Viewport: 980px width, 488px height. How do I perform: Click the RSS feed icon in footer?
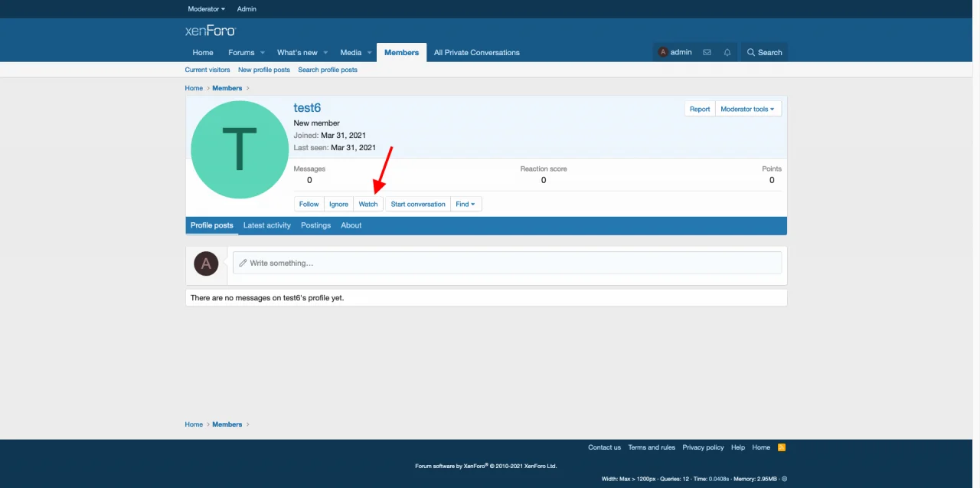[782, 447]
